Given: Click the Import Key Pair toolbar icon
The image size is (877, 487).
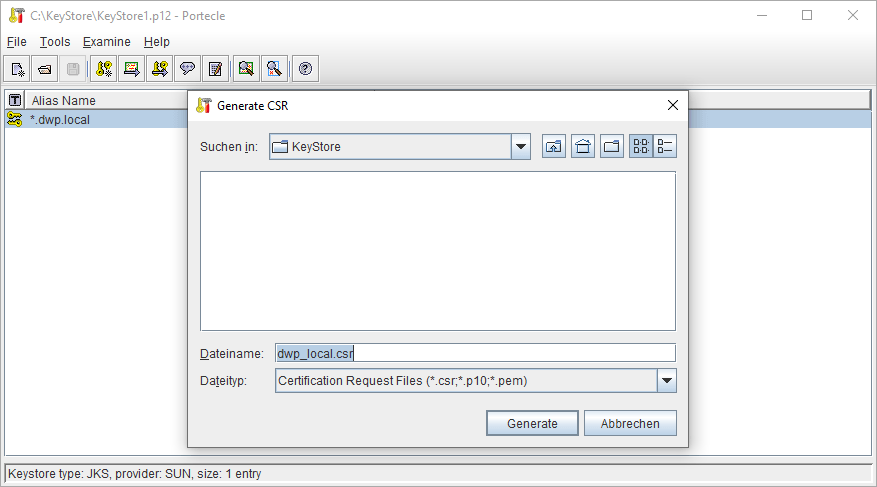Looking at the screenshot, I should point(158,69).
